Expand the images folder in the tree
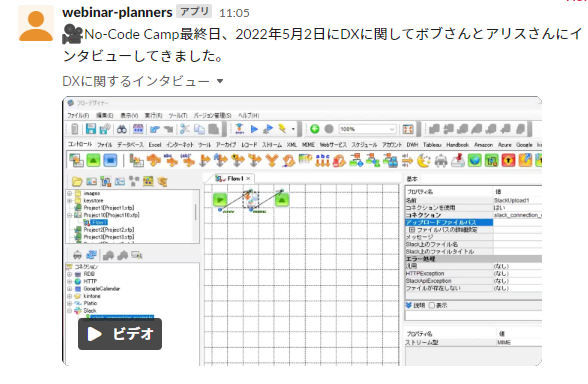The height and width of the screenshot is (384, 588). click(x=70, y=194)
